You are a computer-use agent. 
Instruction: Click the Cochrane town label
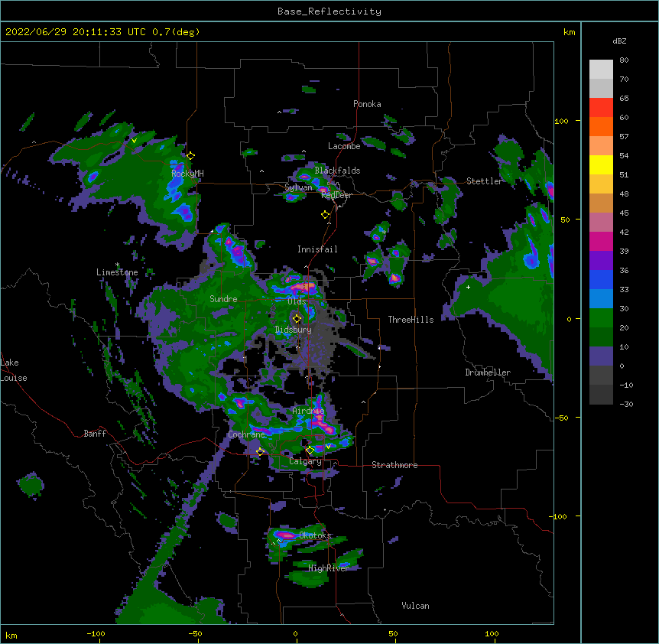coord(246,434)
